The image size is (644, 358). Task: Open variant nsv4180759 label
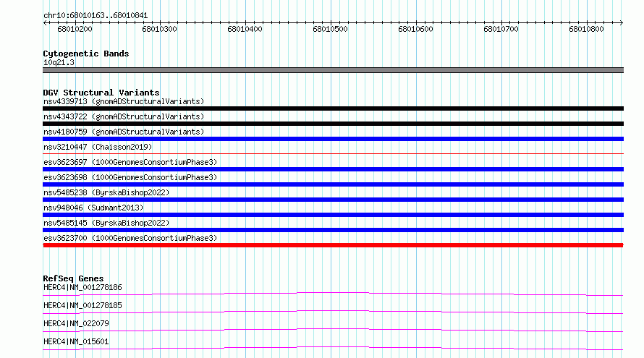[x=124, y=132]
